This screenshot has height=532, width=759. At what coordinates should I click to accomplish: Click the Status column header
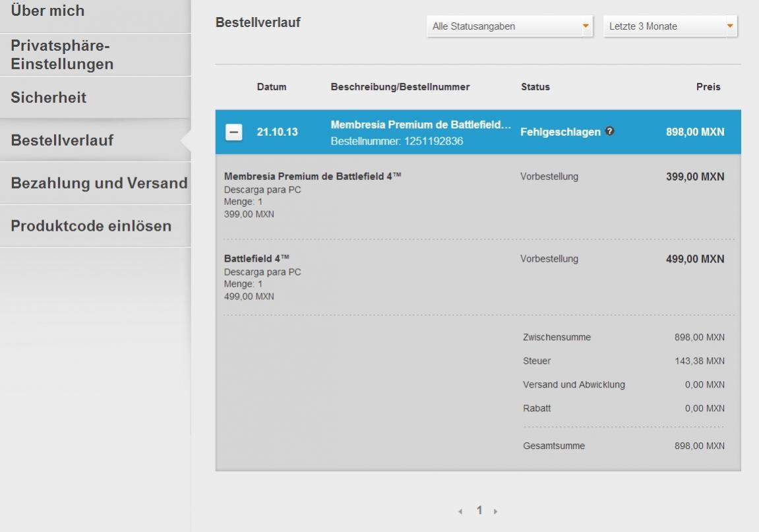pos(535,87)
